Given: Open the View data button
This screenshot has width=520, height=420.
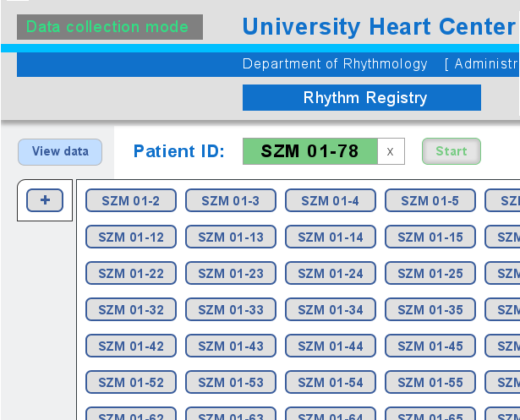Looking at the screenshot, I should pyautogui.click(x=60, y=152).
